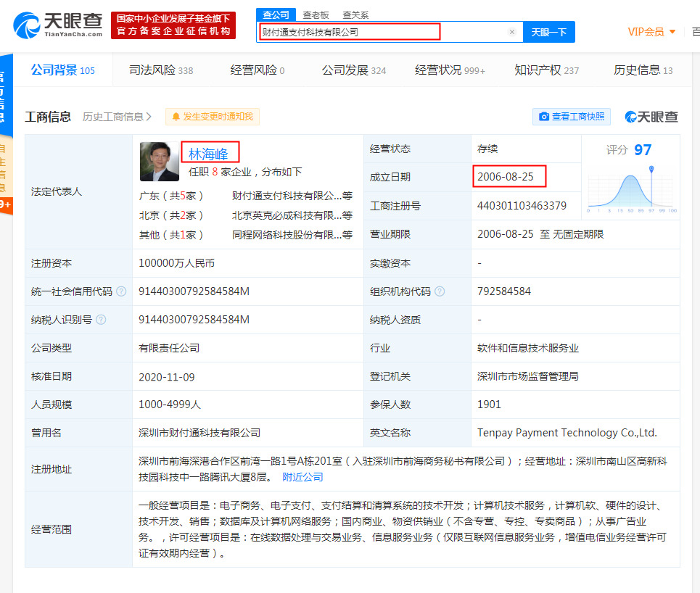This screenshot has height=593, width=700.
Task: Switch to the 查老板 search tab
Action: (x=316, y=15)
